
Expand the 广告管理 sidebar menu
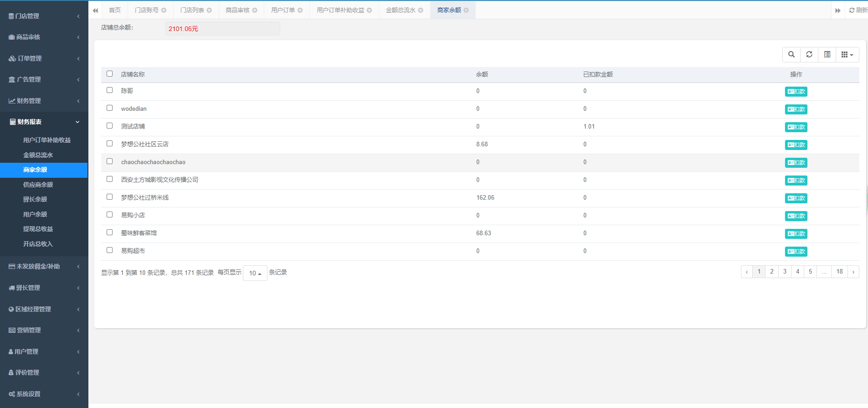point(44,79)
